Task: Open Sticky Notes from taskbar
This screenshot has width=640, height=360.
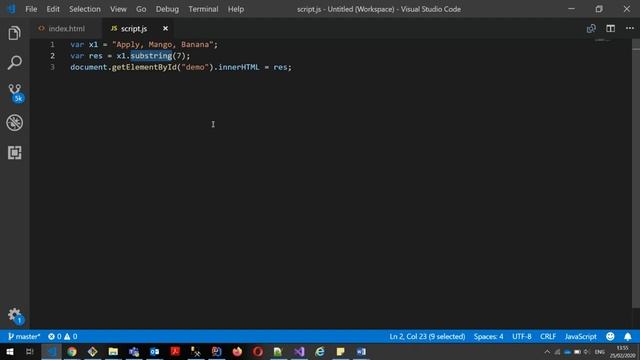Action: 340,351
